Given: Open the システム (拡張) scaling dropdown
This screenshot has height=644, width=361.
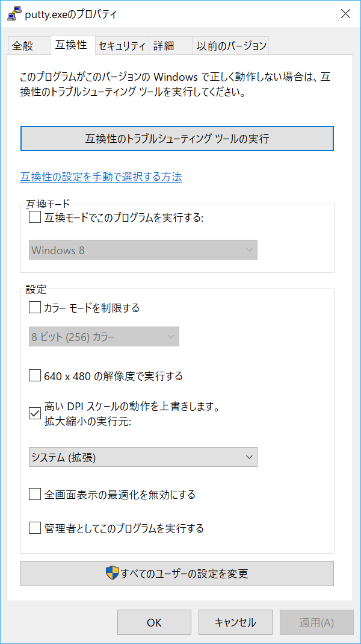Looking at the screenshot, I should 143,457.
